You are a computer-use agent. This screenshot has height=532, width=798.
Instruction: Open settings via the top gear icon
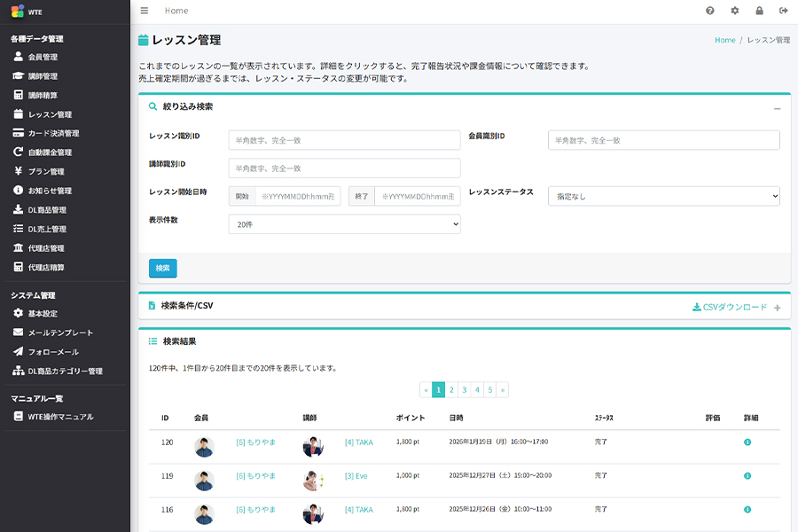click(734, 11)
